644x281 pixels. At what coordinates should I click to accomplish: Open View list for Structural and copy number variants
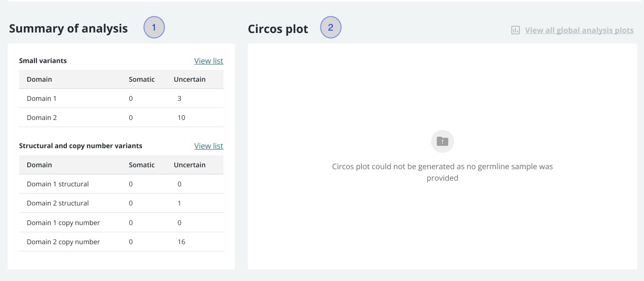click(x=209, y=146)
